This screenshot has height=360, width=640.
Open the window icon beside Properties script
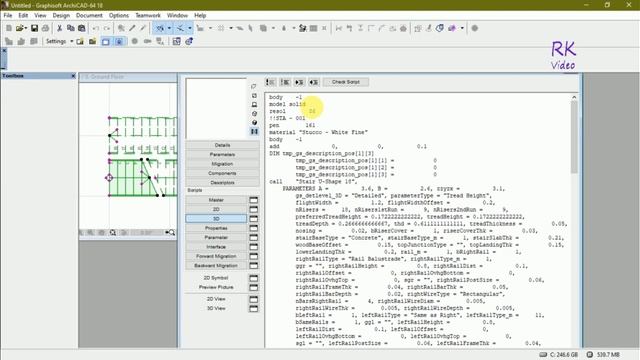pos(253,228)
